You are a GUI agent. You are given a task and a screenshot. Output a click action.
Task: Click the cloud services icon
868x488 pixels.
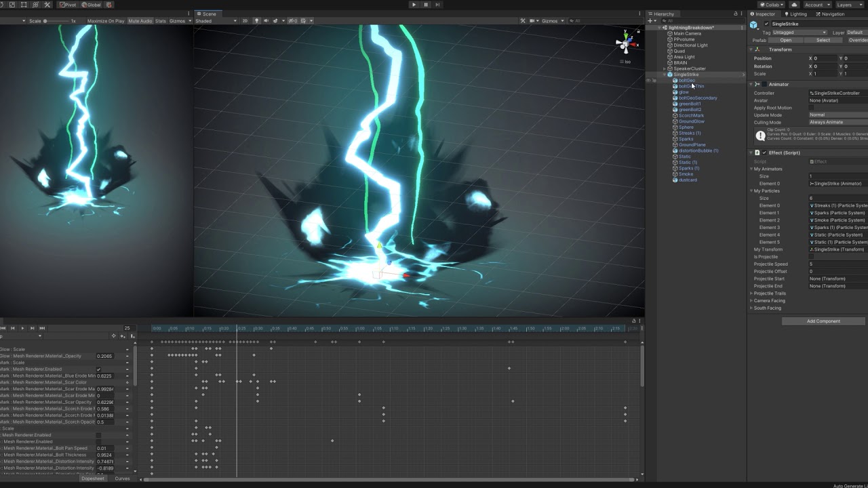tap(793, 5)
